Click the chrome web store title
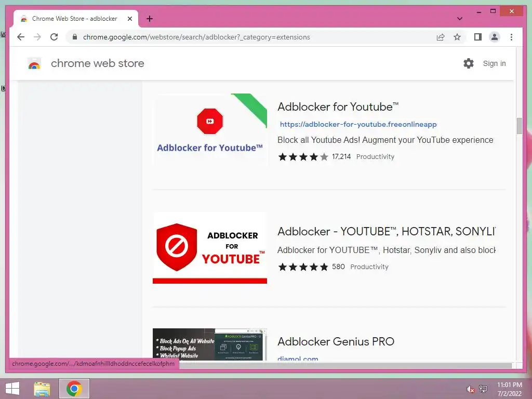 tap(97, 63)
